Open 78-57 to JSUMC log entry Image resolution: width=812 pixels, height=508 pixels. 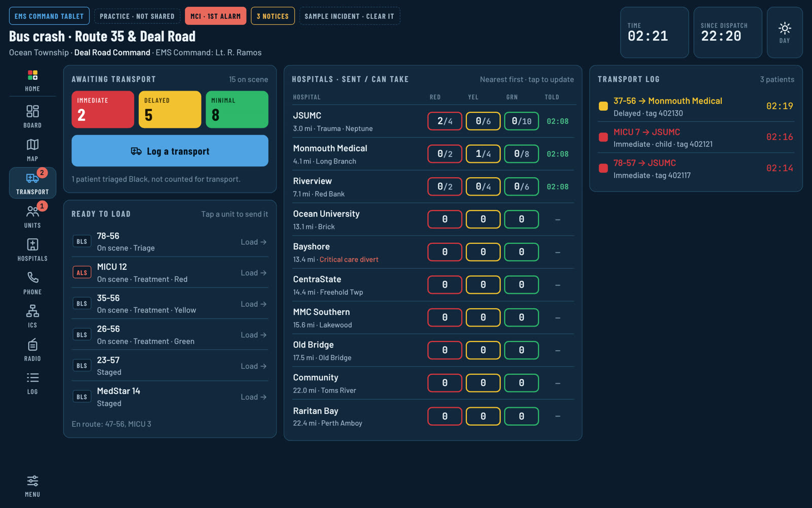(x=696, y=169)
